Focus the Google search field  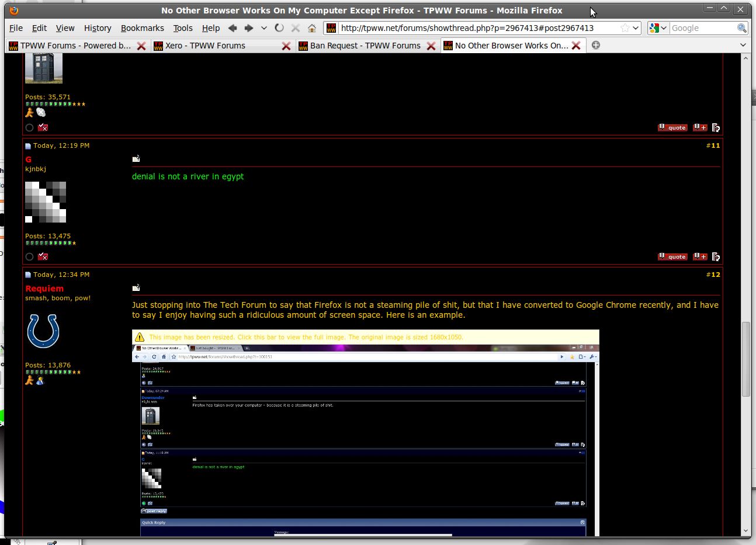tap(702, 28)
